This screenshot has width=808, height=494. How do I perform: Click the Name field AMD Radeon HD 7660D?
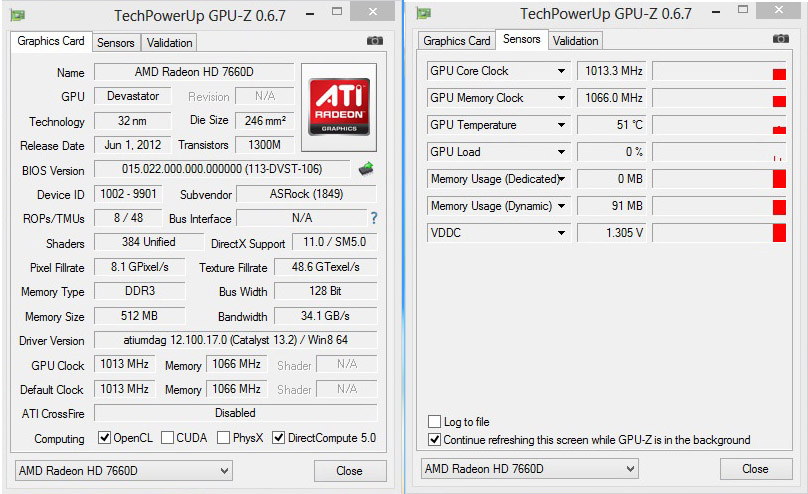click(194, 72)
